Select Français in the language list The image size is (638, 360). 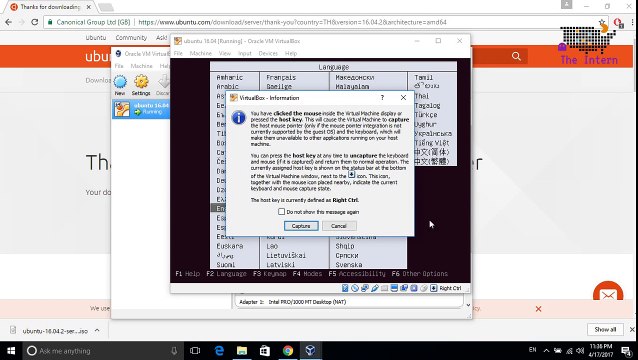point(281,77)
